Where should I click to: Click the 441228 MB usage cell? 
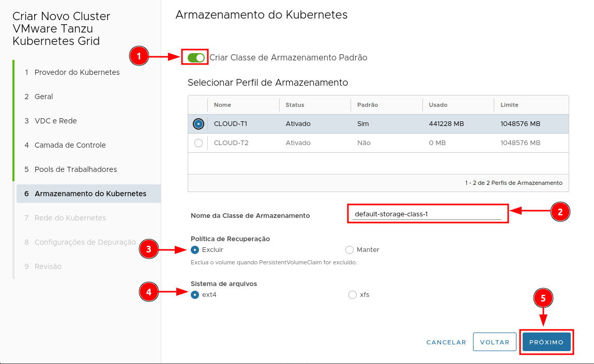pos(446,124)
